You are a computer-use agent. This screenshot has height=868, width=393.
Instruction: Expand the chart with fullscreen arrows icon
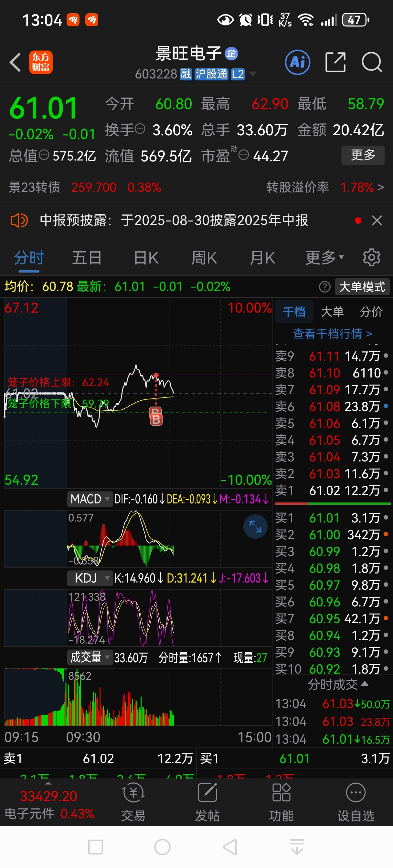click(255, 526)
